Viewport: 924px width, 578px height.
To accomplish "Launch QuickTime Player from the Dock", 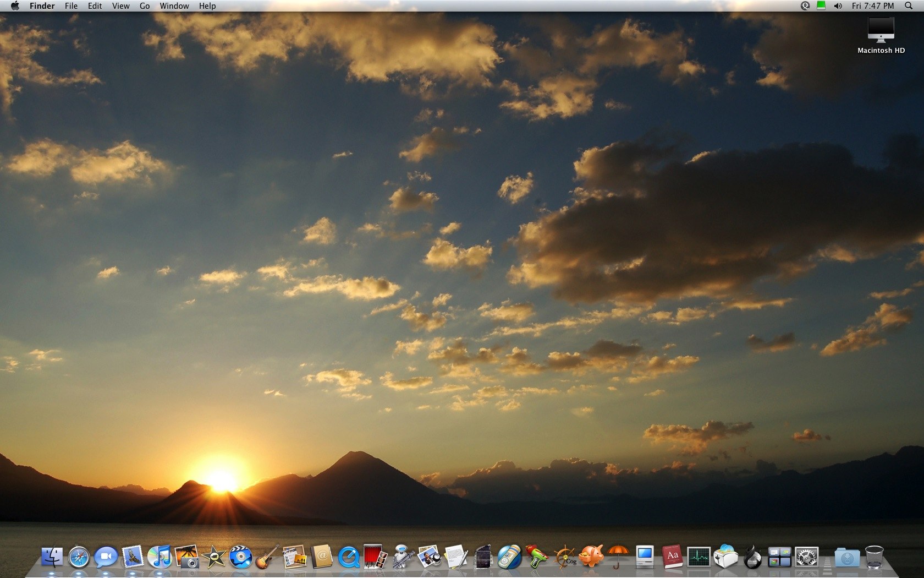I will [348, 557].
